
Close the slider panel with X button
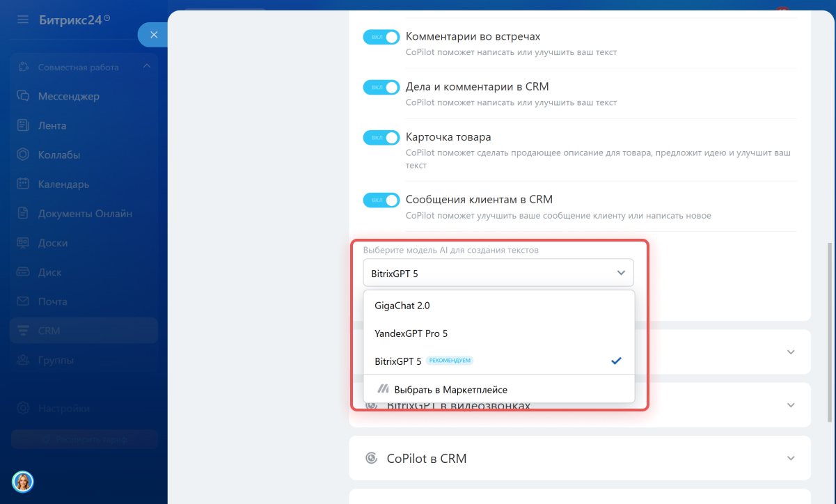[x=154, y=35]
